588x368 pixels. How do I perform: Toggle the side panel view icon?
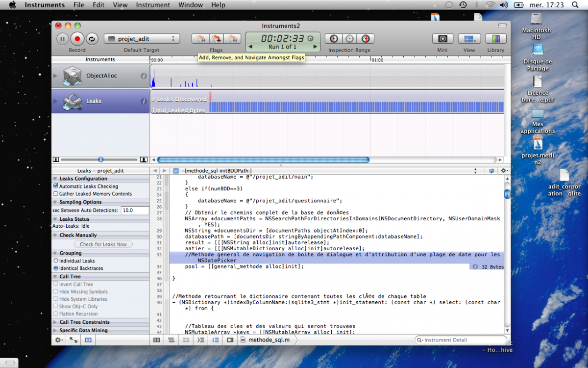pyautogui.click(x=230, y=340)
